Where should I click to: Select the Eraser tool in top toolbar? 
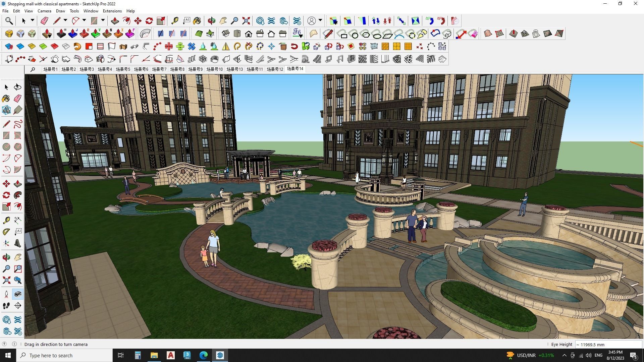pyautogui.click(x=44, y=21)
